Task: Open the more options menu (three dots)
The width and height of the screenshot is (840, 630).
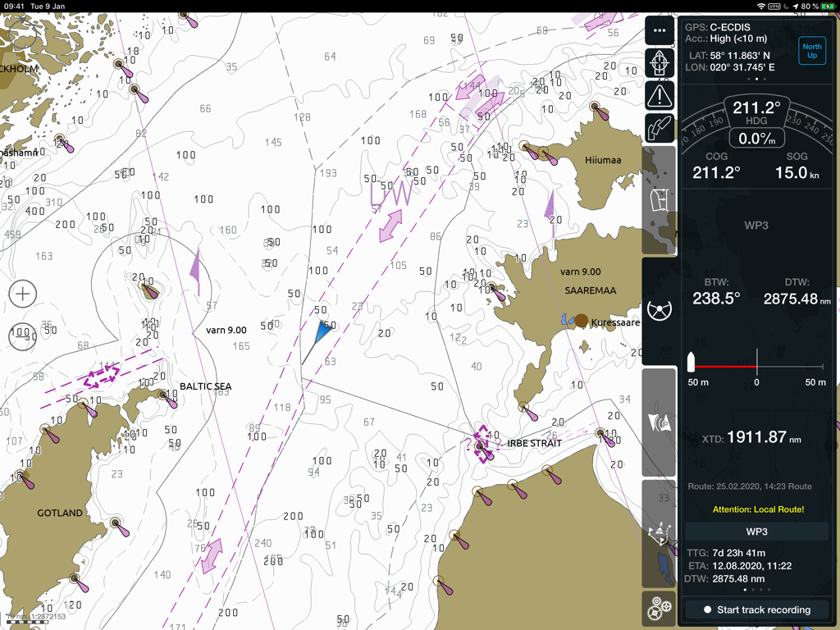Action: [659, 30]
